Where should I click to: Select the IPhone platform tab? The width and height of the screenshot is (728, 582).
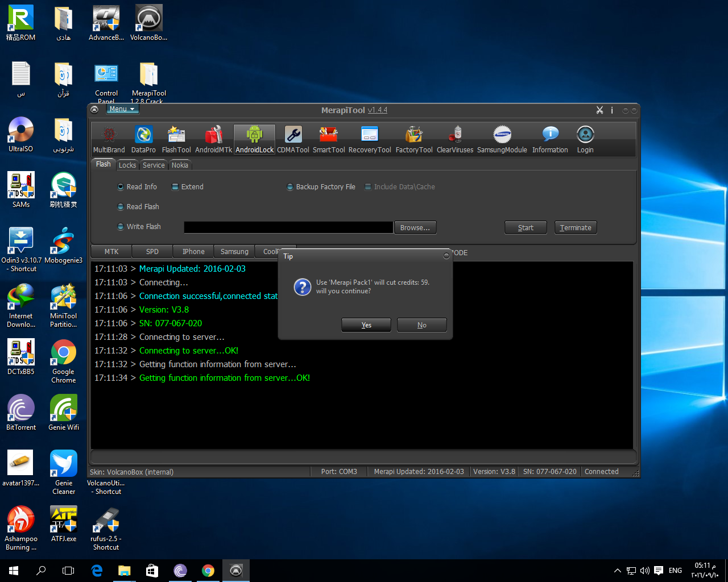pos(193,252)
